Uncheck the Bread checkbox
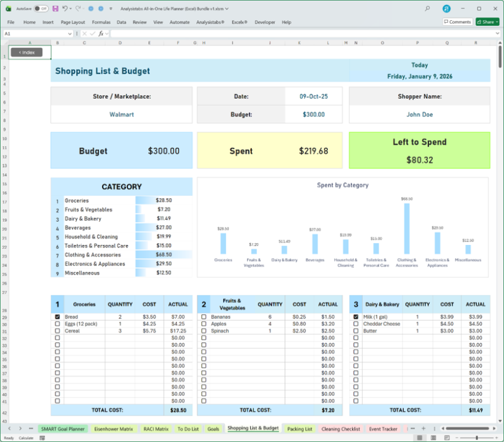Screen dimensions: 504x442 coord(57,317)
